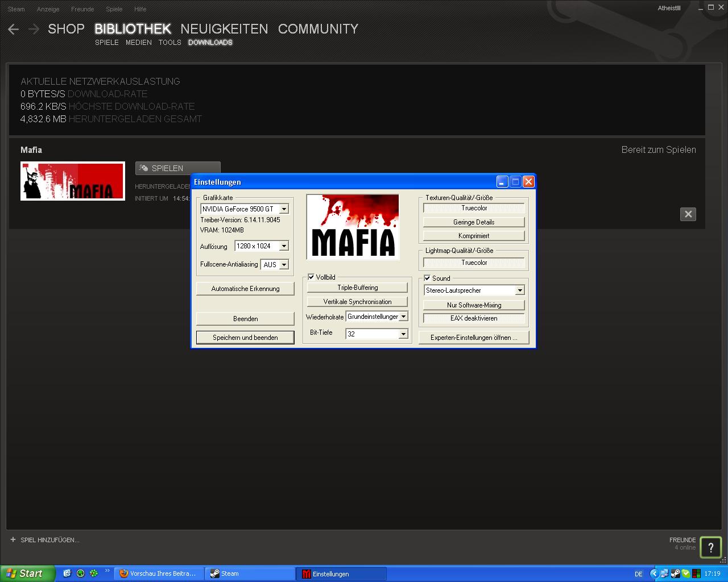728x582 pixels.
Task: Open network connection tray icon
Action: [x=664, y=574]
